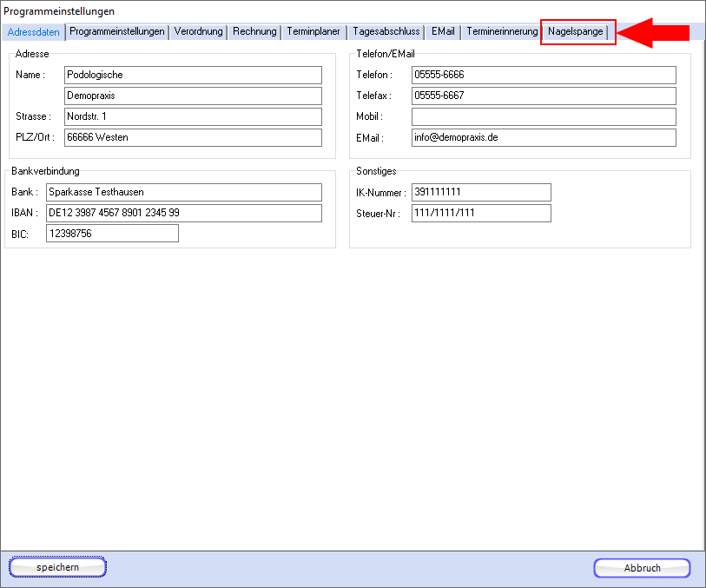Screen dimensions: 706x588
Task: Select the PLZ/Ort input field
Action: (193, 137)
